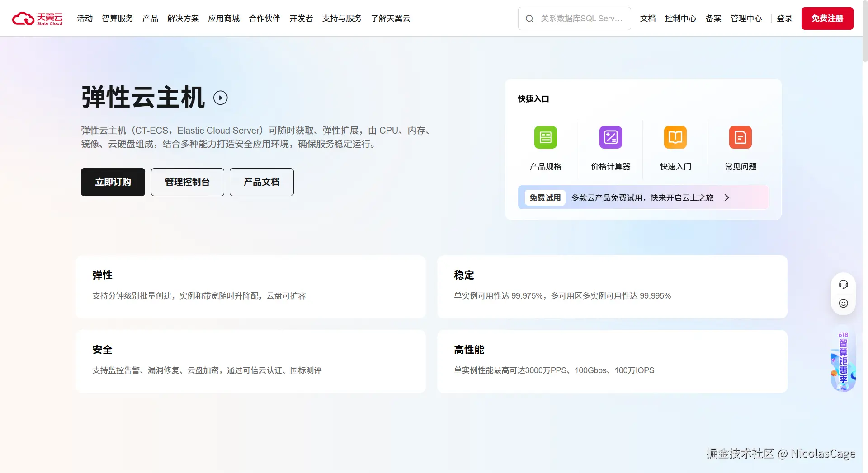Click the 立即订购 button

pos(113,182)
